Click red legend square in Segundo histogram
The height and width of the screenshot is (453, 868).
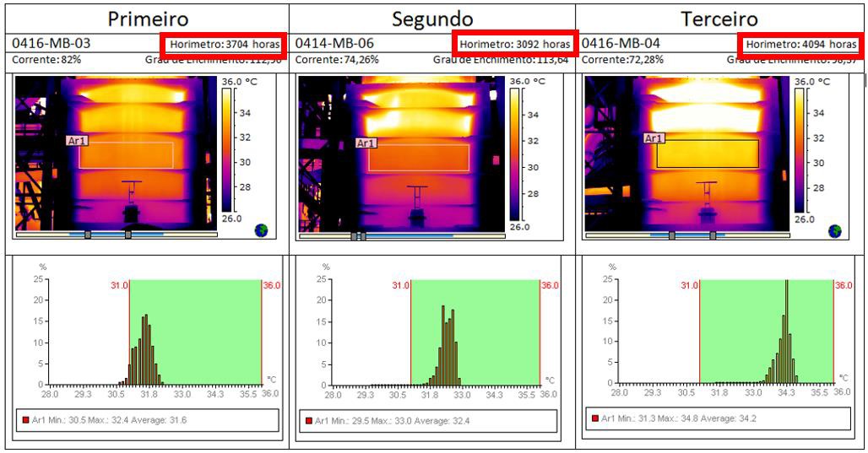(310, 420)
